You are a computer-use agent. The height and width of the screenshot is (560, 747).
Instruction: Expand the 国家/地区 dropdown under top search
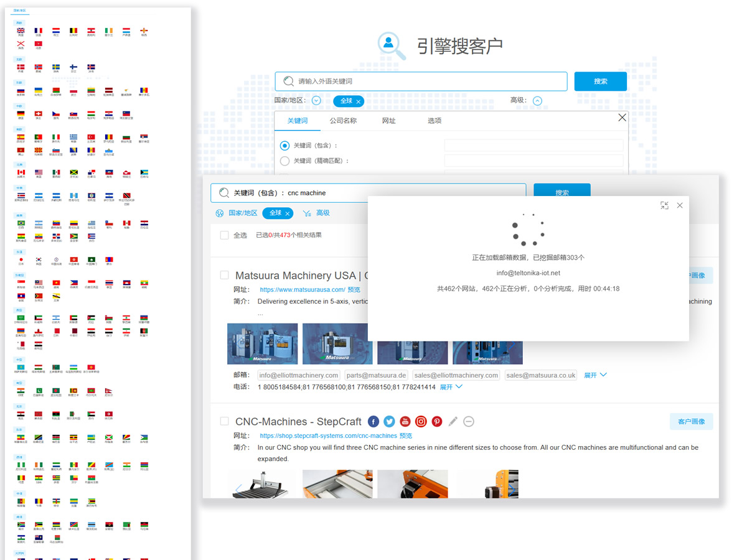[316, 101]
